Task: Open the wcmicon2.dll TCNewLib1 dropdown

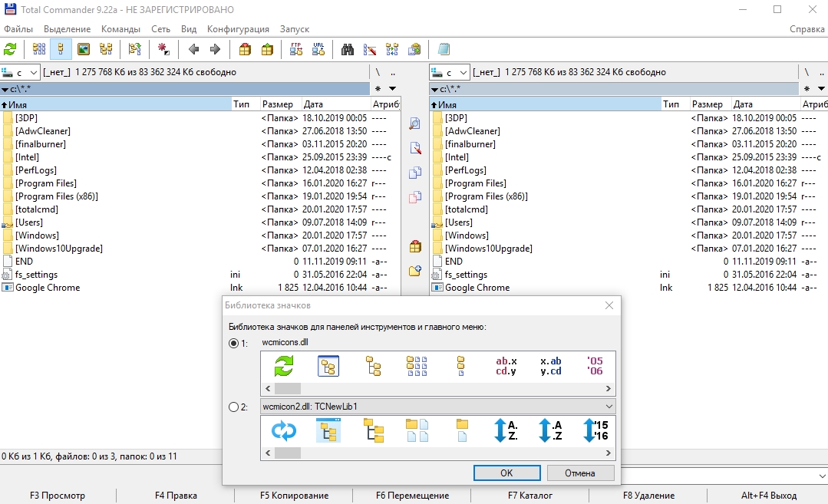Action: point(609,407)
